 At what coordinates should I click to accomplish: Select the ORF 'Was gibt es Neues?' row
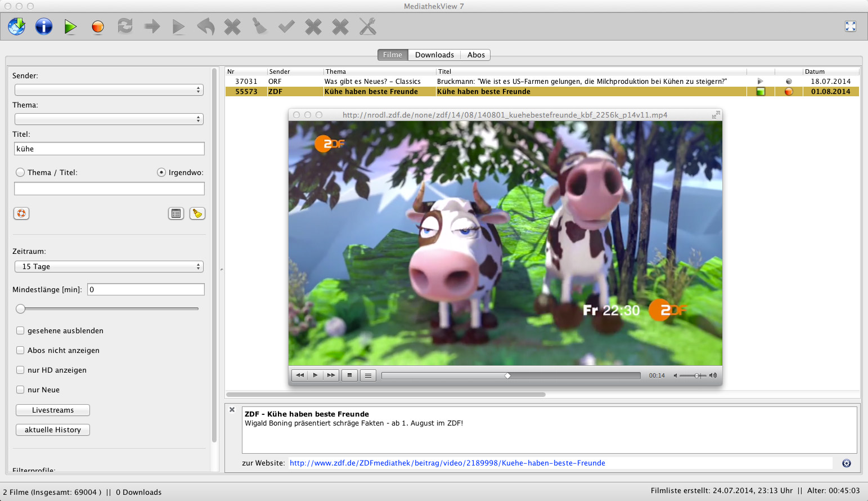coord(542,82)
